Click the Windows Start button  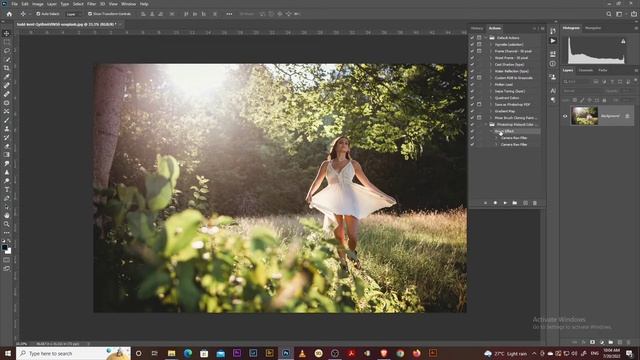[8, 353]
